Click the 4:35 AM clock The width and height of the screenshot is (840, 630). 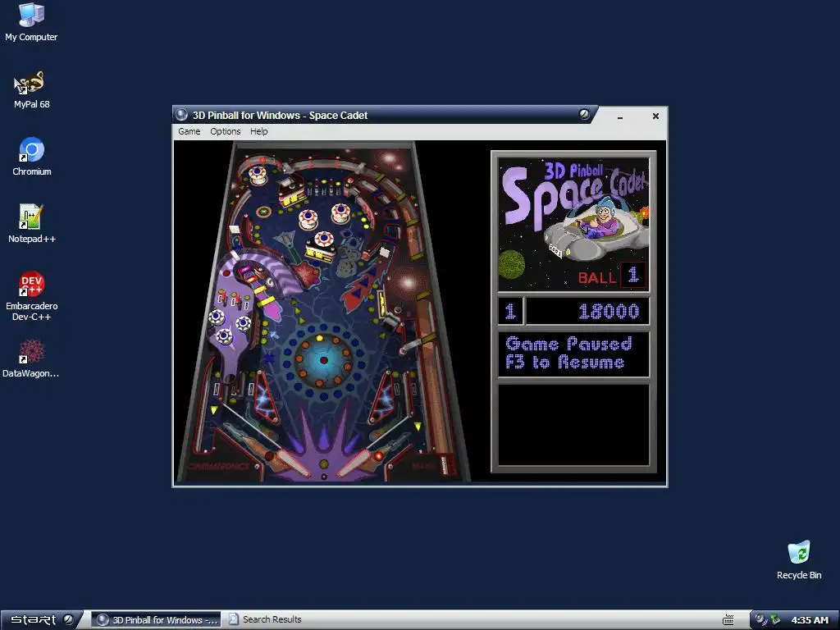coord(810,620)
